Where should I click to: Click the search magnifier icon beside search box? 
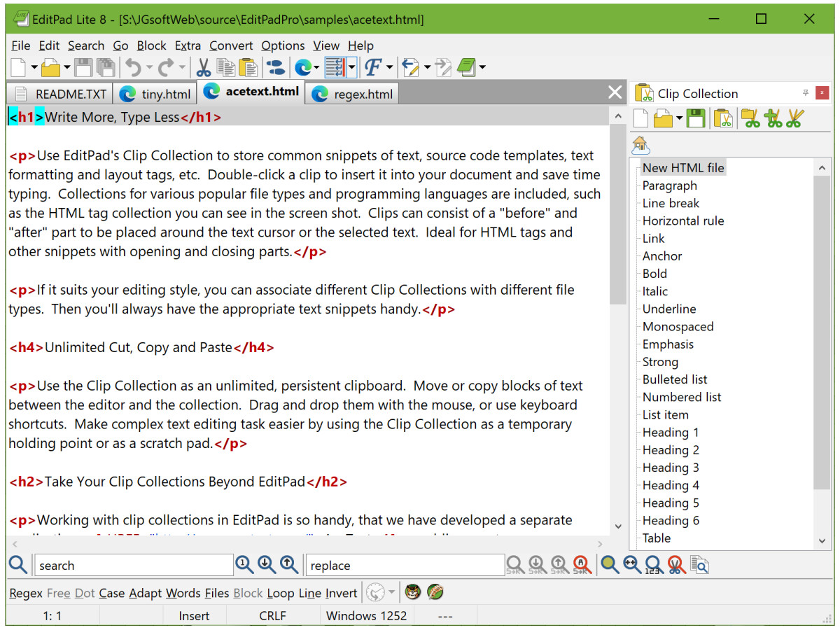[18, 565]
